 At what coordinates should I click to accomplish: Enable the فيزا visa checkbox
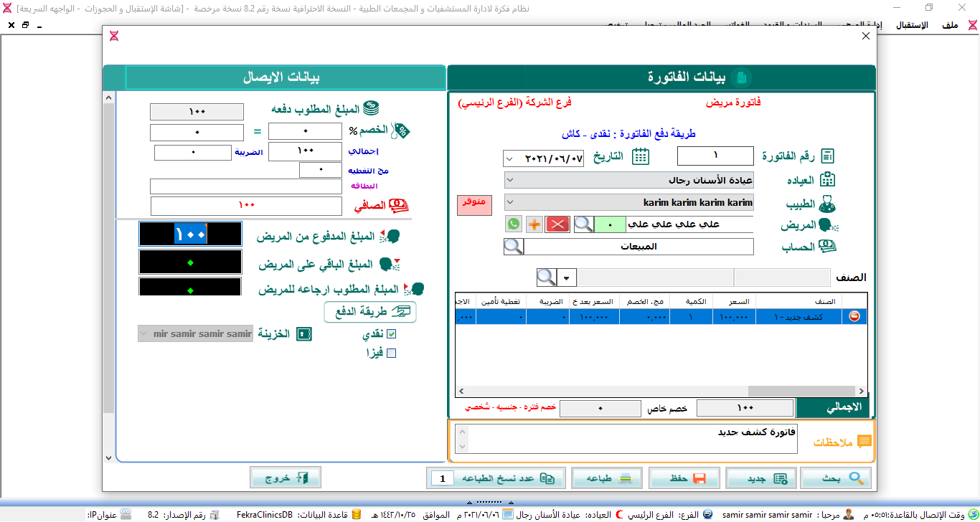click(x=391, y=353)
